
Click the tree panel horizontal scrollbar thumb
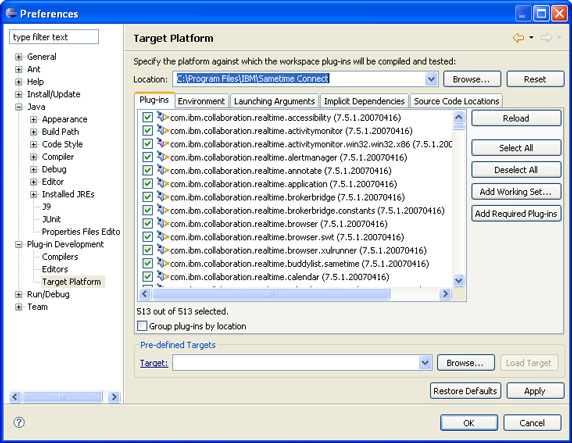pos(62,397)
